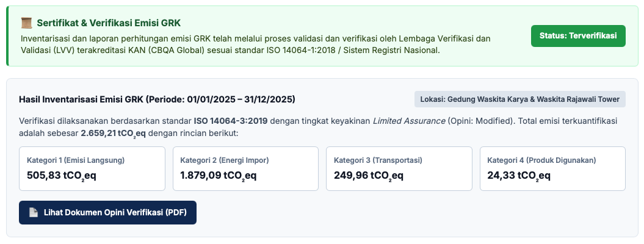Click the scroll certificate icon in header
Viewport: 644px width, 244px height.
(x=26, y=23)
